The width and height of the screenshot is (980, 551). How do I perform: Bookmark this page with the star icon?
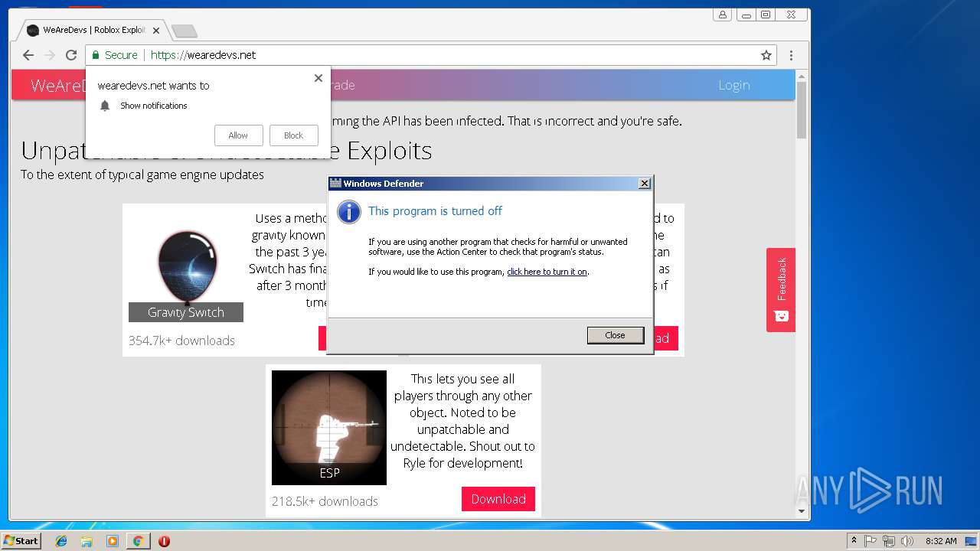pyautogui.click(x=766, y=55)
